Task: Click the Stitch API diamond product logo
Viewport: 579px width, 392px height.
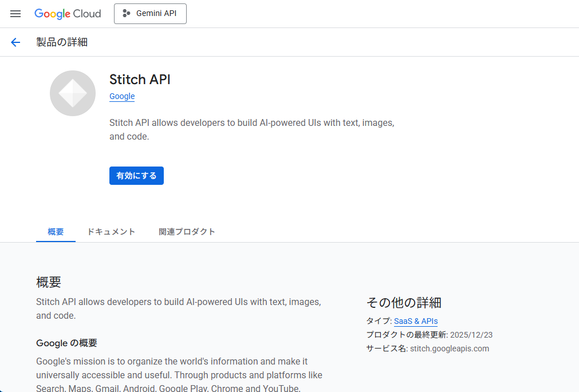Action: [73, 93]
